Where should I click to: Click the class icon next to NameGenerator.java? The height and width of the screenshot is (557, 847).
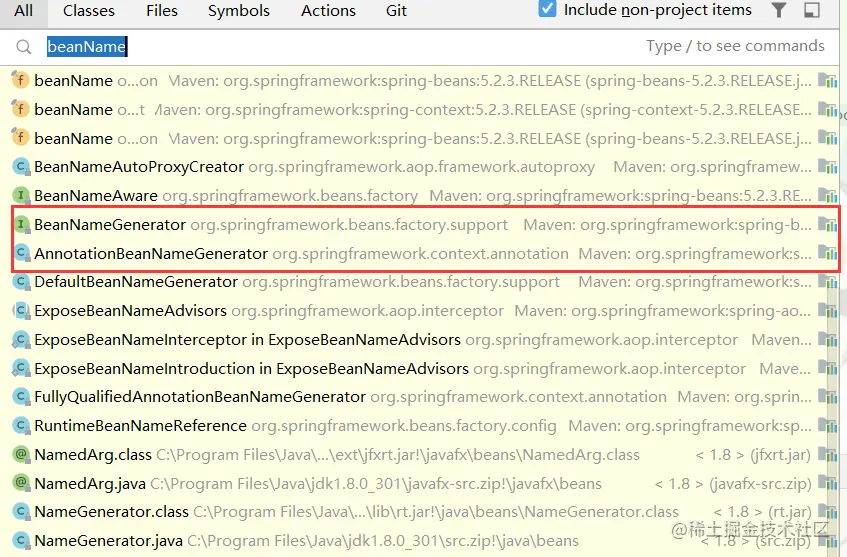tap(21, 540)
